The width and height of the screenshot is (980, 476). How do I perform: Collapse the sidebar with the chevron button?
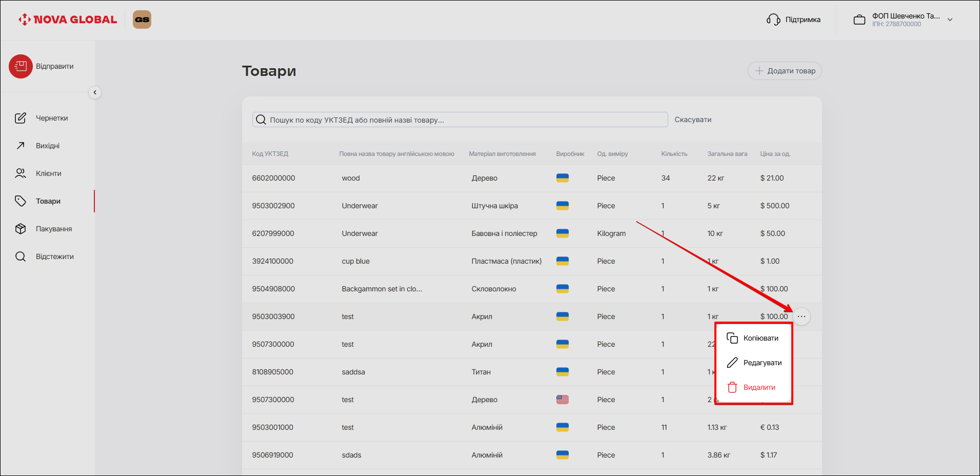pos(95,92)
